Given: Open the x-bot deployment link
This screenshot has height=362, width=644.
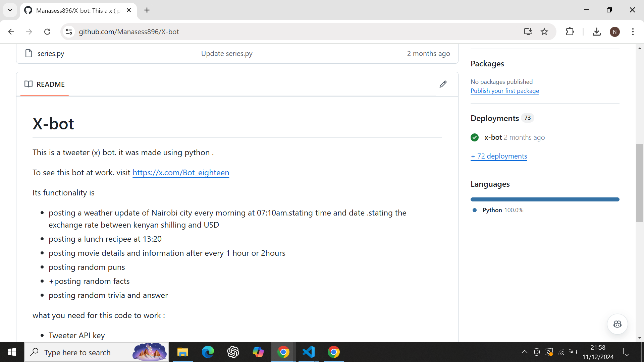Looking at the screenshot, I should (x=493, y=137).
